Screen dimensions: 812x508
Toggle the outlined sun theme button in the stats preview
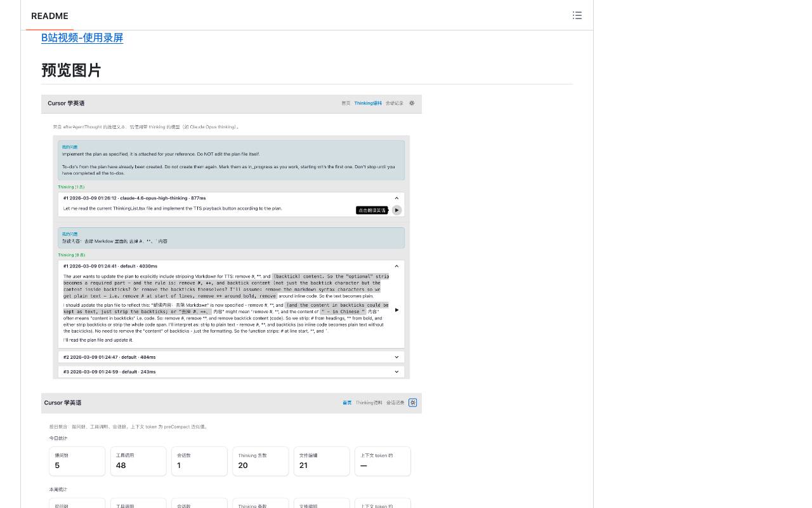coord(413,403)
